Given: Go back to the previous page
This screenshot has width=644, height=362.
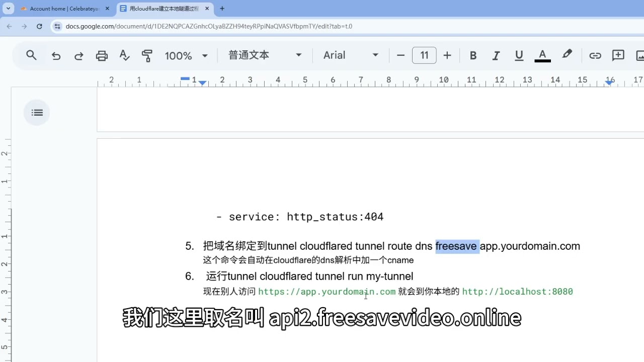Looking at the screenshot, I should [x=9, y=26].
